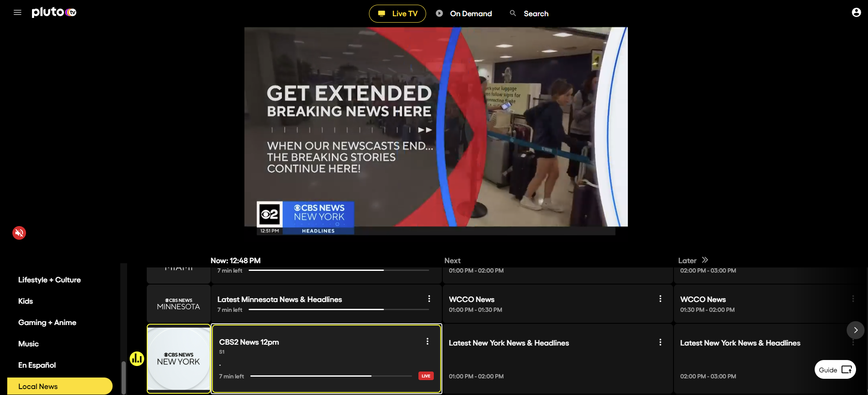Image resolution: width=868 pixels, height=395 pixels.
Task: Unmute the video player
Action: (19, 233)
